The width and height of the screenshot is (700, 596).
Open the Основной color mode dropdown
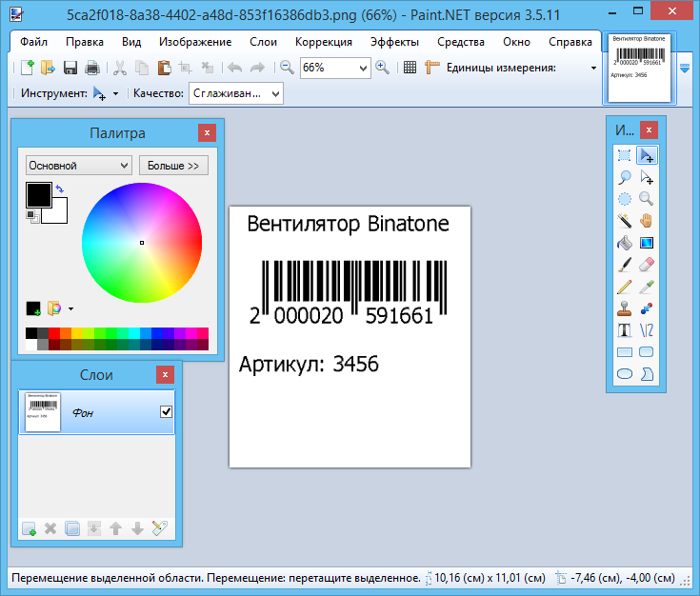point(79,165)
